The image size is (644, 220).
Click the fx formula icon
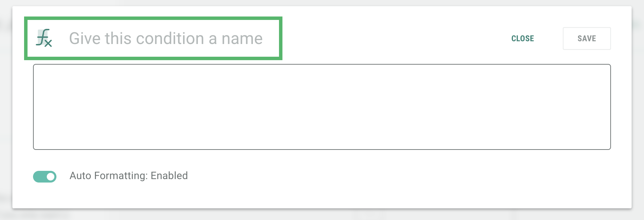coord(44,38)
